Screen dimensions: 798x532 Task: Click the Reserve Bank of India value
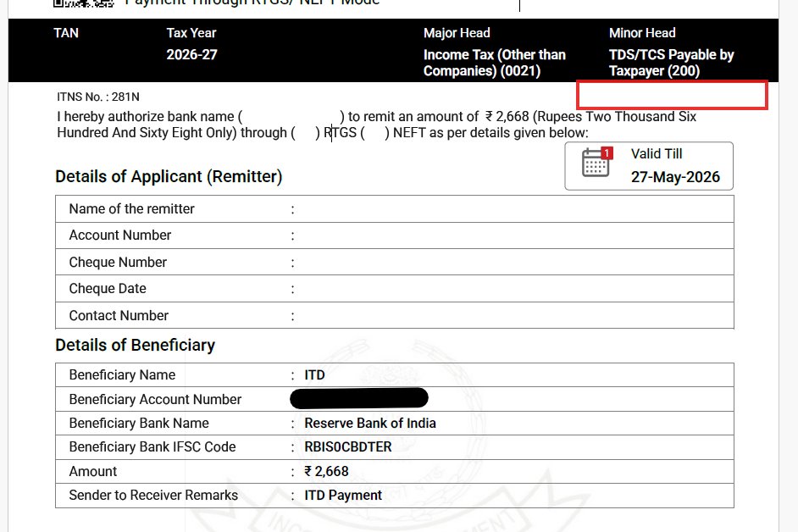[x=370, y=424]
